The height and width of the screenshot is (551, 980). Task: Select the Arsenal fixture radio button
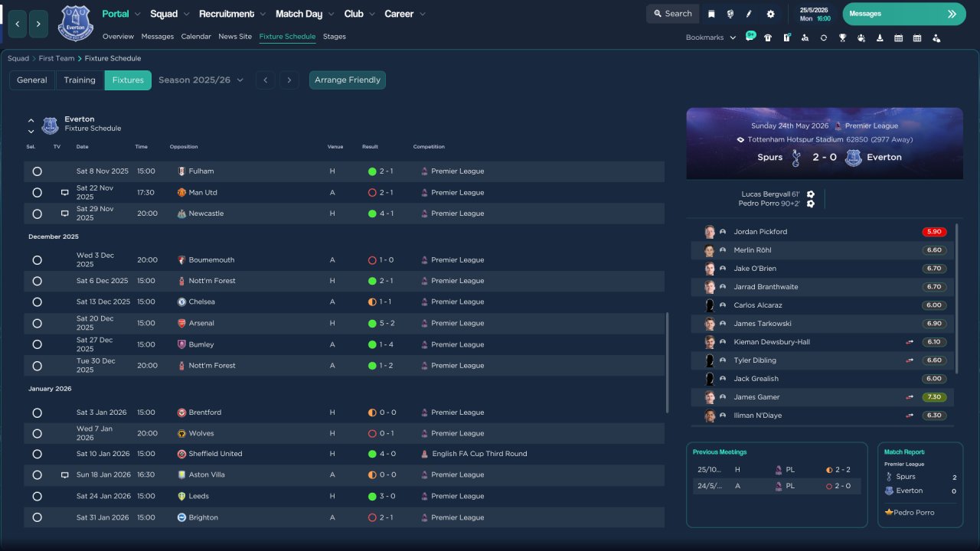click(37, 324)
